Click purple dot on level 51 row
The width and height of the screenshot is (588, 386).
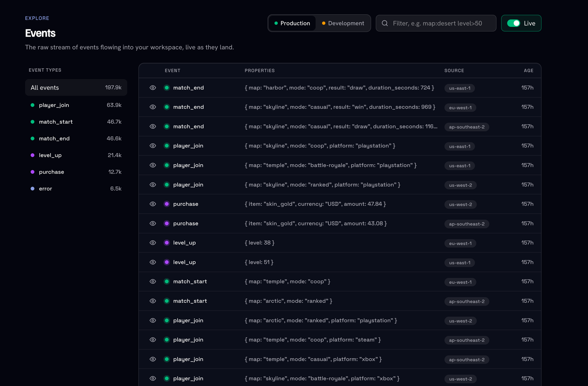click(167, 262)
